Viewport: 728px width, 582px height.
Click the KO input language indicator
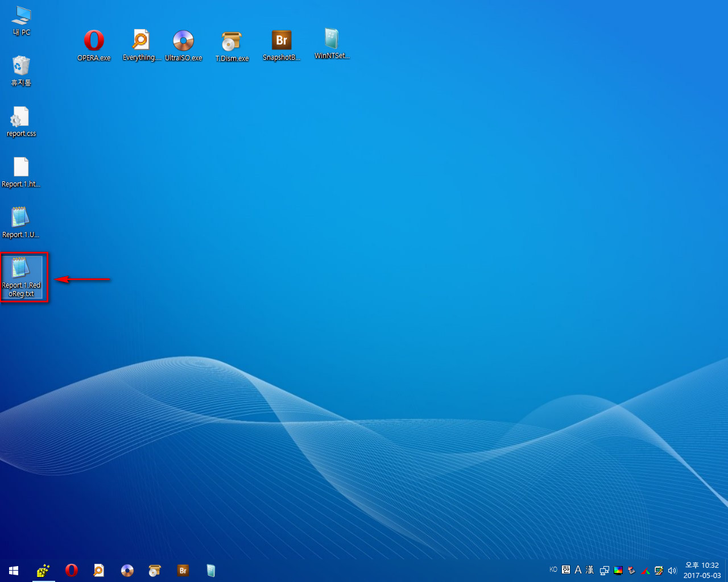pyautogui.click(x=553, y=569)
